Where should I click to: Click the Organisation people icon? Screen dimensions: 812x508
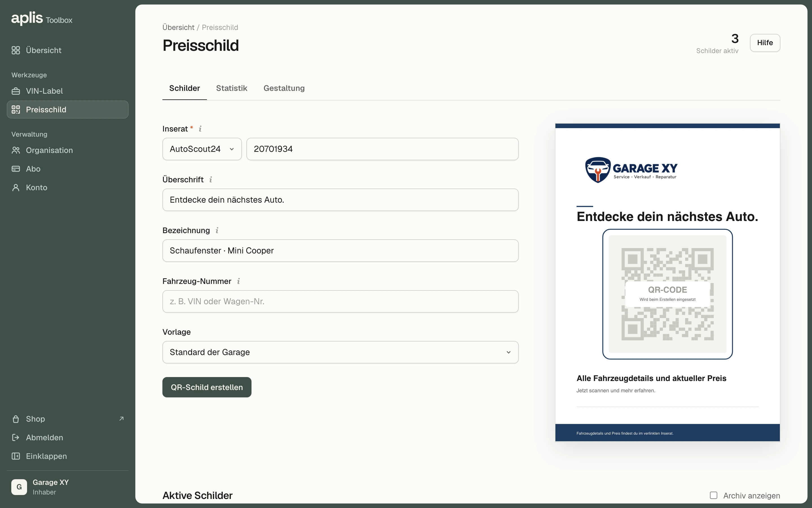click(x=16, y=150)
